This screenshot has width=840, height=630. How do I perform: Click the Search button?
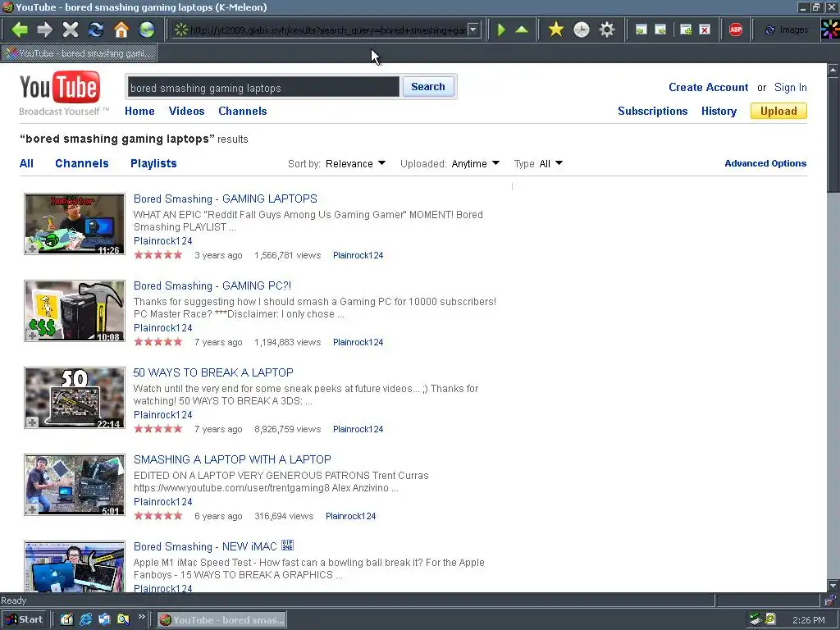(428, 87)
